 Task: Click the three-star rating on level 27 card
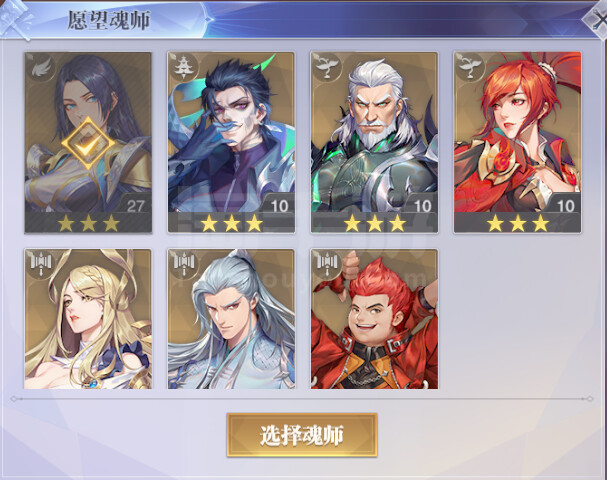(89, 223)
